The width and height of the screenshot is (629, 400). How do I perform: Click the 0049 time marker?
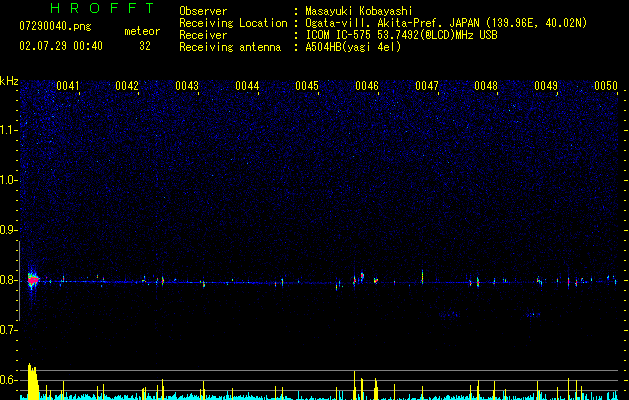click(546, 86)
